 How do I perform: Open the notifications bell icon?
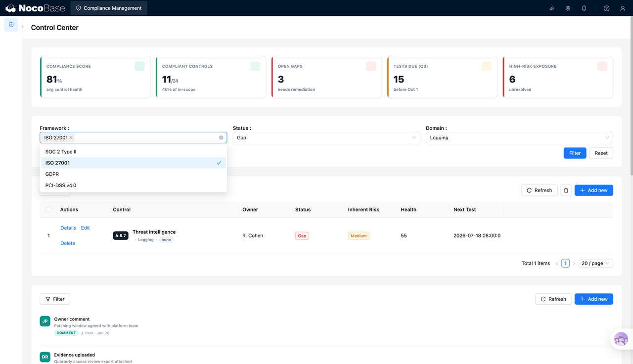click(584, 8)
